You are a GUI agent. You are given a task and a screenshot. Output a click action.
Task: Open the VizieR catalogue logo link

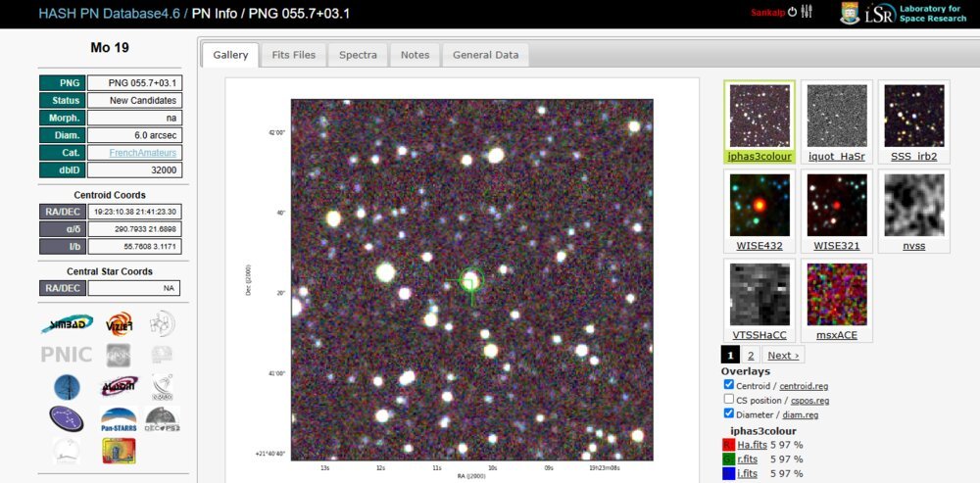tap(119, 323)
